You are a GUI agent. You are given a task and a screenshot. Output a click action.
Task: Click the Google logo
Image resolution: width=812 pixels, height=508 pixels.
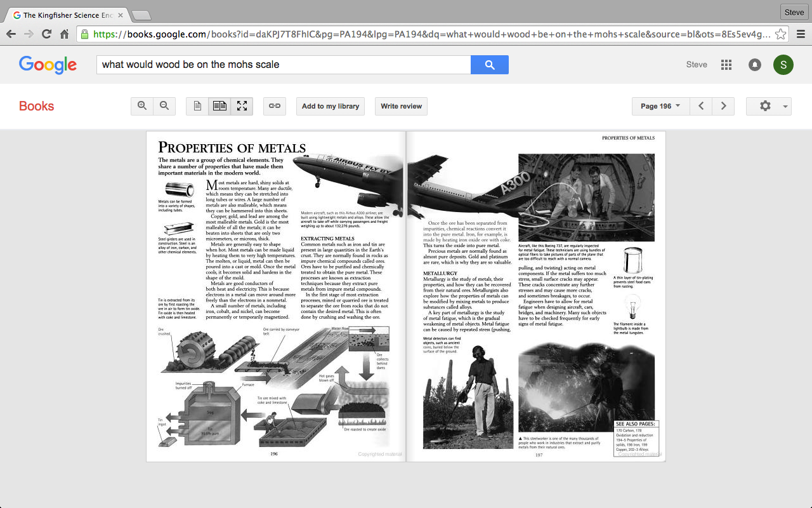[48, 65]
